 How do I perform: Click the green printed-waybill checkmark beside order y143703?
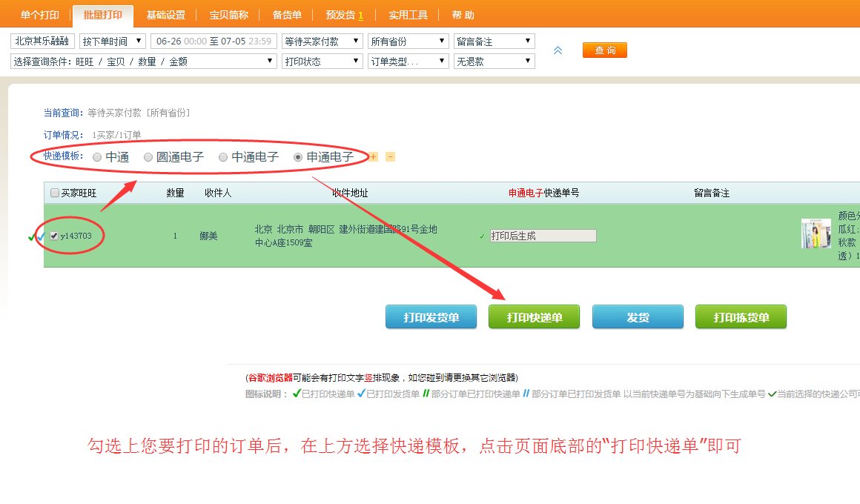coord(31,237)
